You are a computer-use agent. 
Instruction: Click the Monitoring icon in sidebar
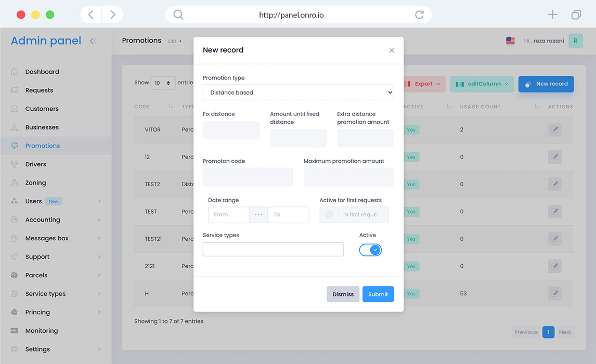click(14, 331)
